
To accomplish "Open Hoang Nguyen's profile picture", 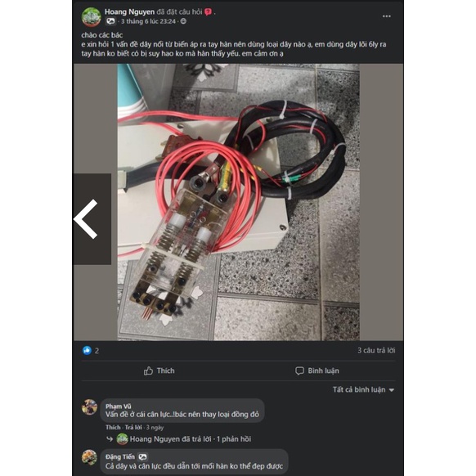I will coord(91,16).
